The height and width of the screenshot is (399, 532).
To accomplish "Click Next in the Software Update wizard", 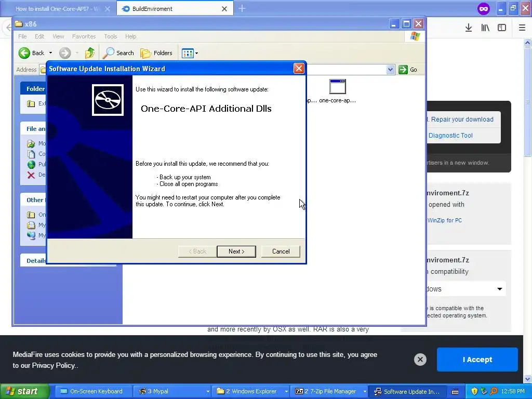I will click(236, 251).
